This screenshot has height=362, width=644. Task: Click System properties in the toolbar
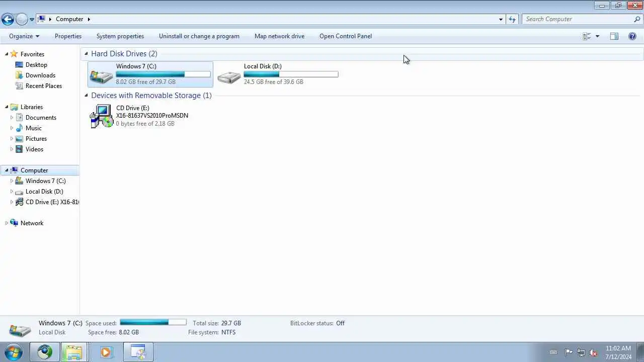[x=120, y=36]
